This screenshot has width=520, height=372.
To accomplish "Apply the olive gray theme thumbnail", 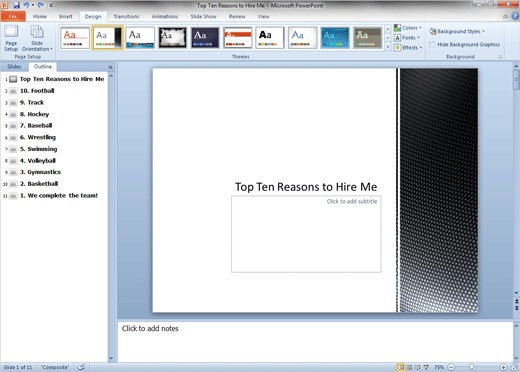I will coord(368,38).
